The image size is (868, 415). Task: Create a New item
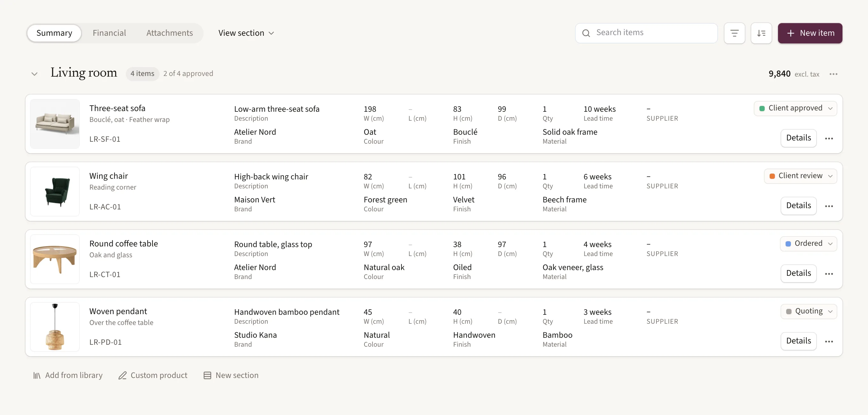click(x=810, y=33)
